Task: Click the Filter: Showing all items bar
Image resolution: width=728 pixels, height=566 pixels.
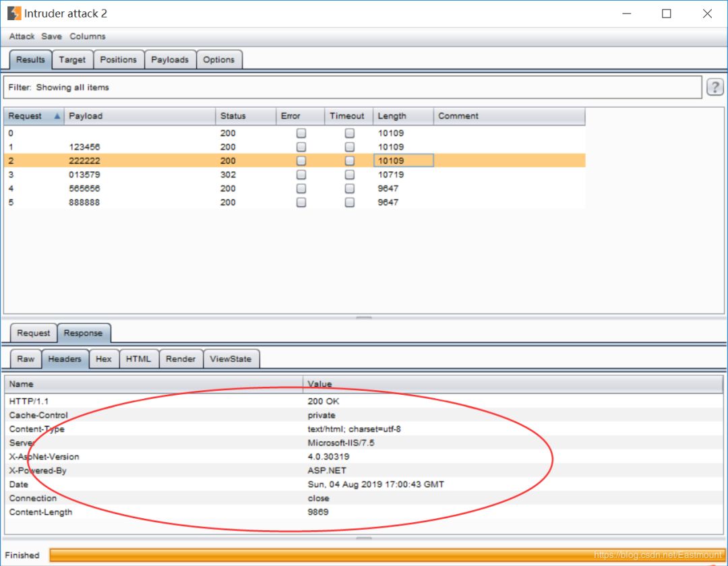Action: pyautogui.click(x=352, y=88)
